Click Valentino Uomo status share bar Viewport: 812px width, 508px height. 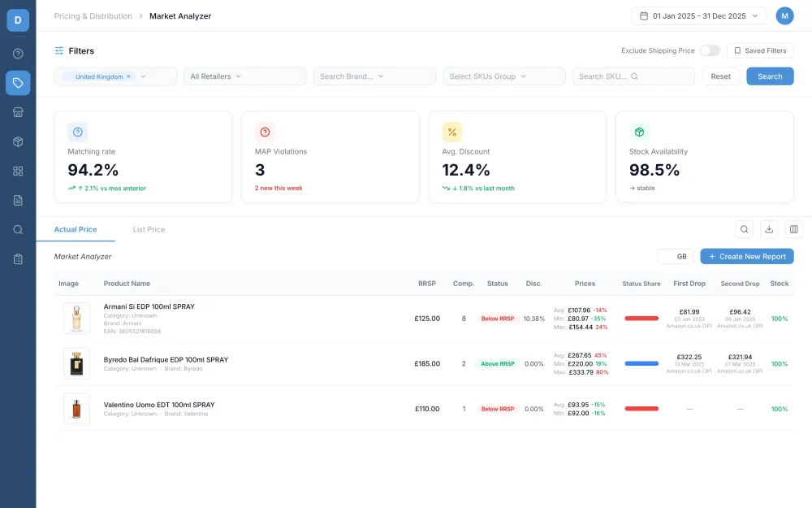(641, 409)
